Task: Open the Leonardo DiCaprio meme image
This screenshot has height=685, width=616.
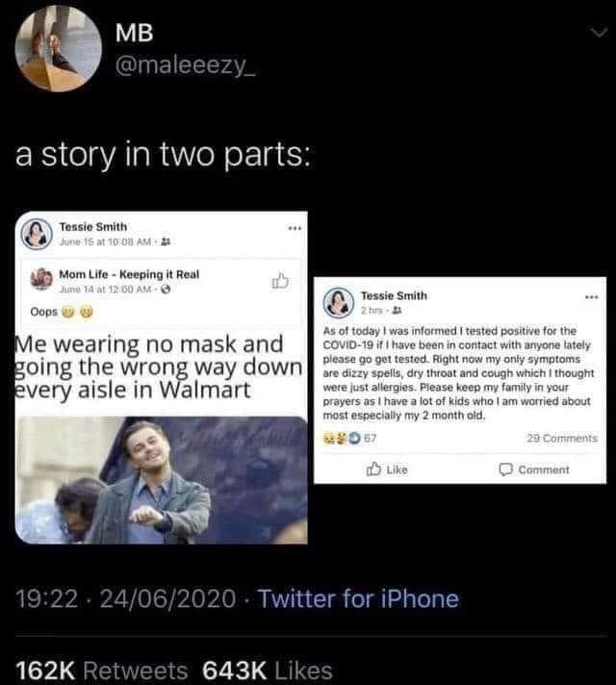Action: [x=162, y=479]
